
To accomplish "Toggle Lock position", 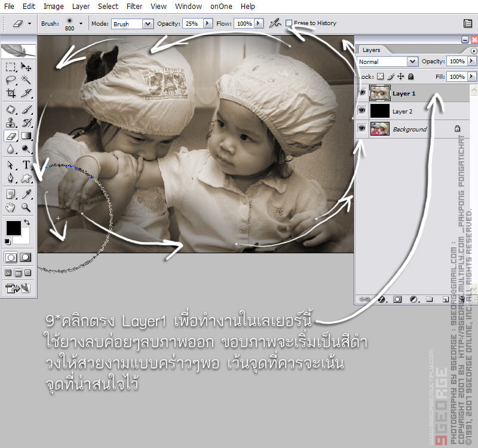I will click(401, 76).
